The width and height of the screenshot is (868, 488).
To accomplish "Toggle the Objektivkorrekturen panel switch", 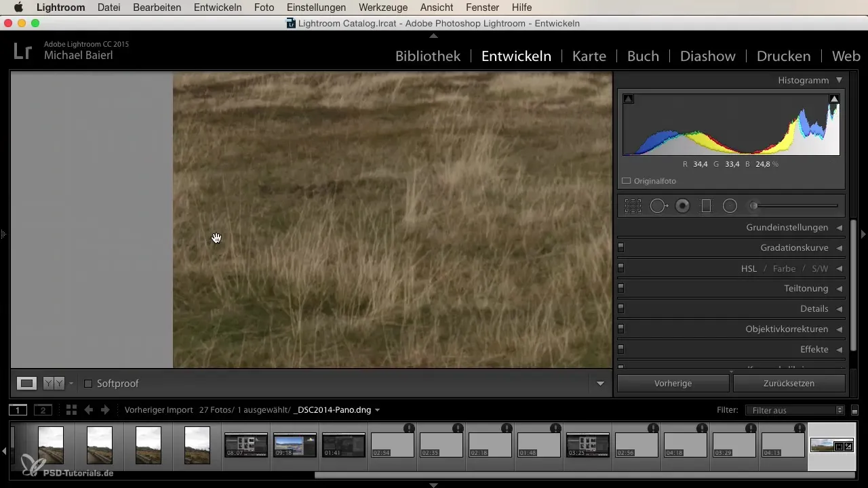I will click(x=620, y=329).
